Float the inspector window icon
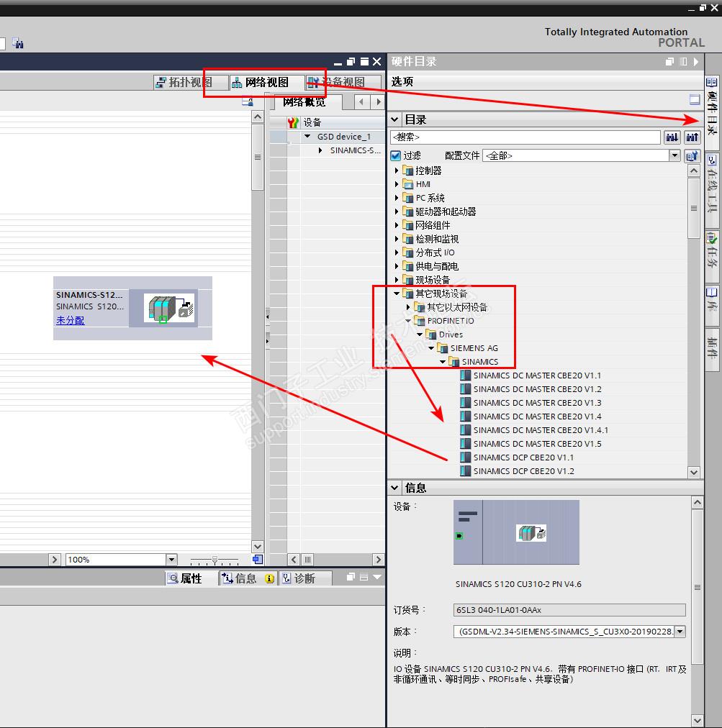 351,577
